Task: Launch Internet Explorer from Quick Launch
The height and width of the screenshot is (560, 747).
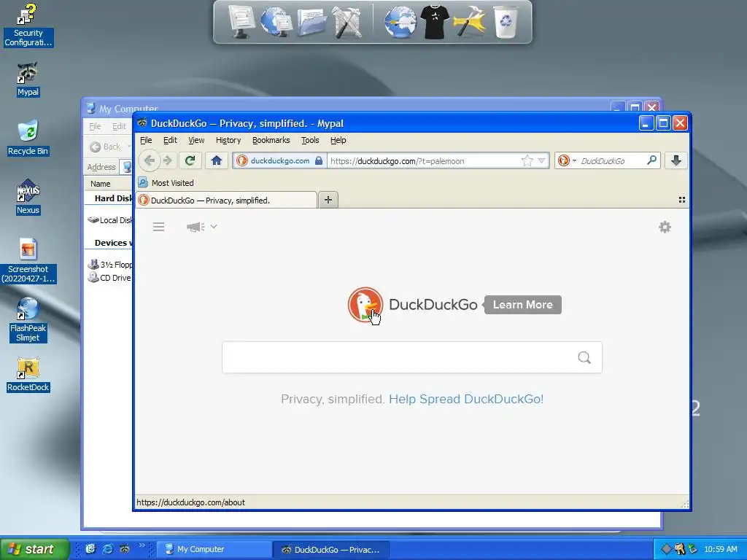Action: tap(108, 549)
